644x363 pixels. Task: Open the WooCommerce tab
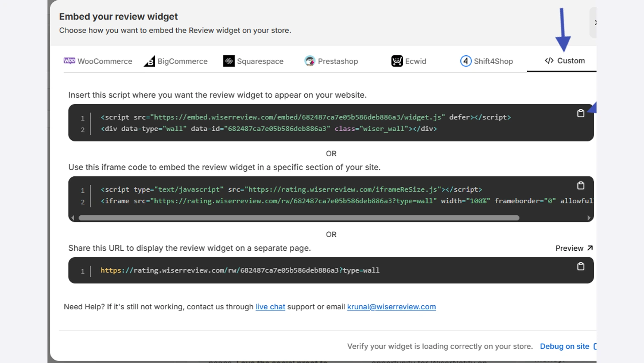(x=98, y=61)
